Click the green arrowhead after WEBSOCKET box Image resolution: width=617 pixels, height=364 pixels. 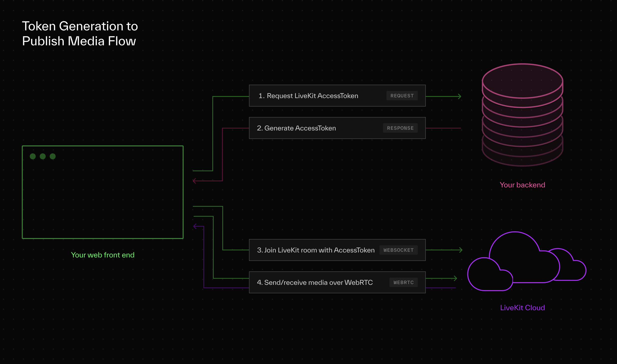click(461, 250)
